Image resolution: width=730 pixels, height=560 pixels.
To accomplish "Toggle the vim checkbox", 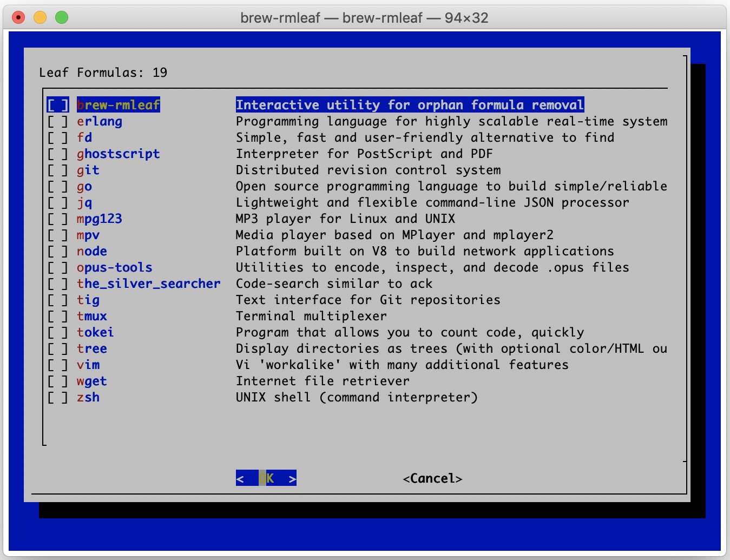I will (58, 365).
